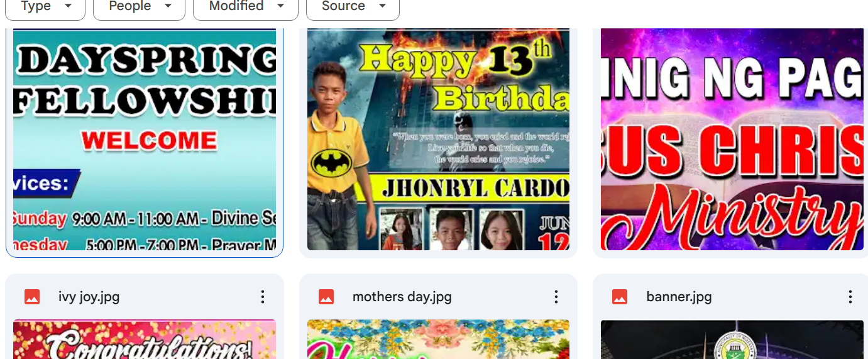The image size is (868, 359).
Task: Select the Jesus Christ Ministry thumbnail
Action: coord(732,139)
